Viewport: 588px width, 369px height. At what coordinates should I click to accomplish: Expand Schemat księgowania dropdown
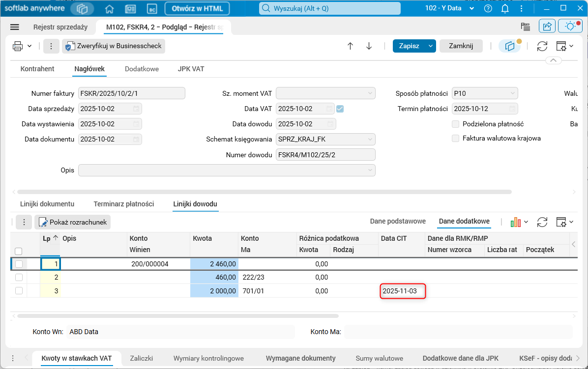point(370,140)
